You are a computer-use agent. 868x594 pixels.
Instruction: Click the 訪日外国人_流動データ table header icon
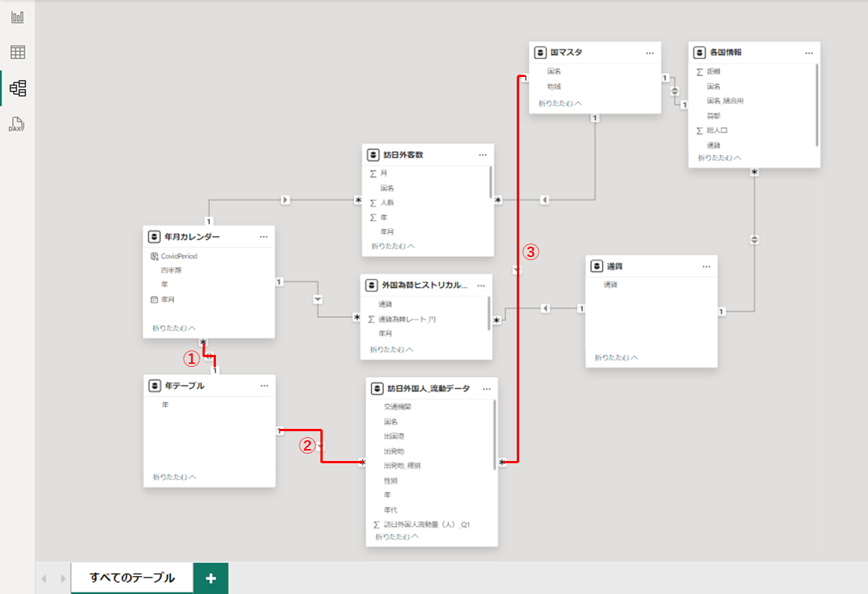coord(377,389)
